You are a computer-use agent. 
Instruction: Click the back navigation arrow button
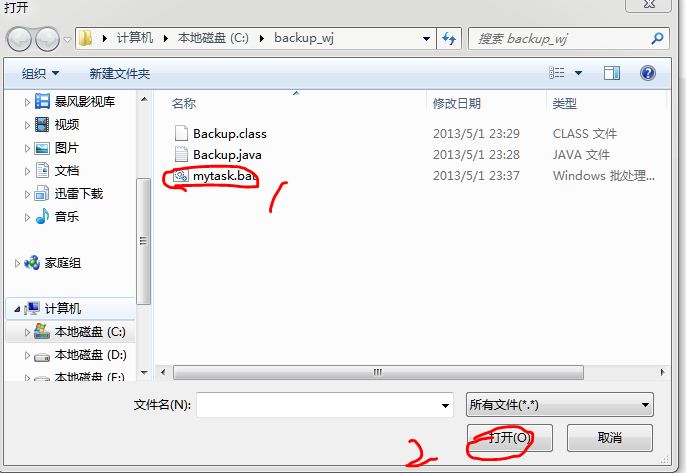click(19, 39)
